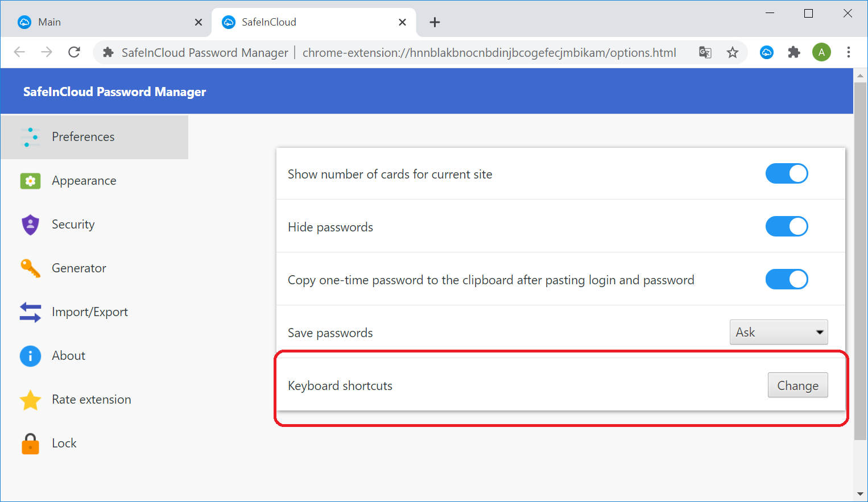
Task: Click Change keyboard shortcuts button
Action: [x=797, y=385]
